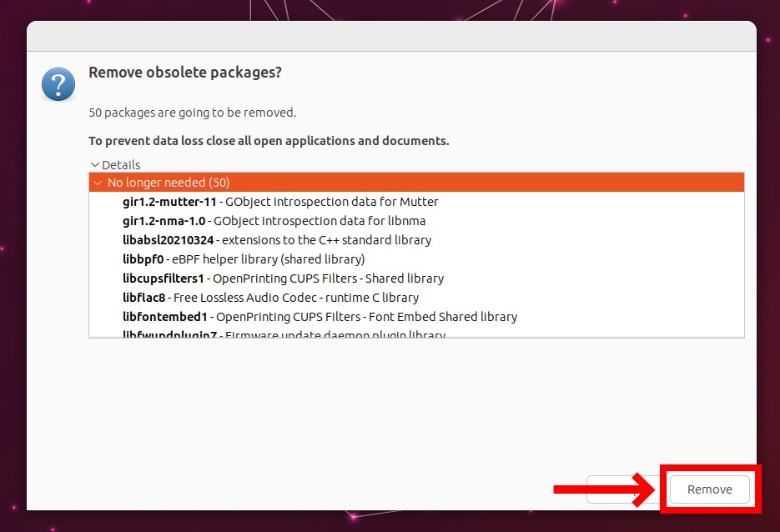Confirm with the Remove button
This screenshot has width=780, height=532.
(709, 489)
